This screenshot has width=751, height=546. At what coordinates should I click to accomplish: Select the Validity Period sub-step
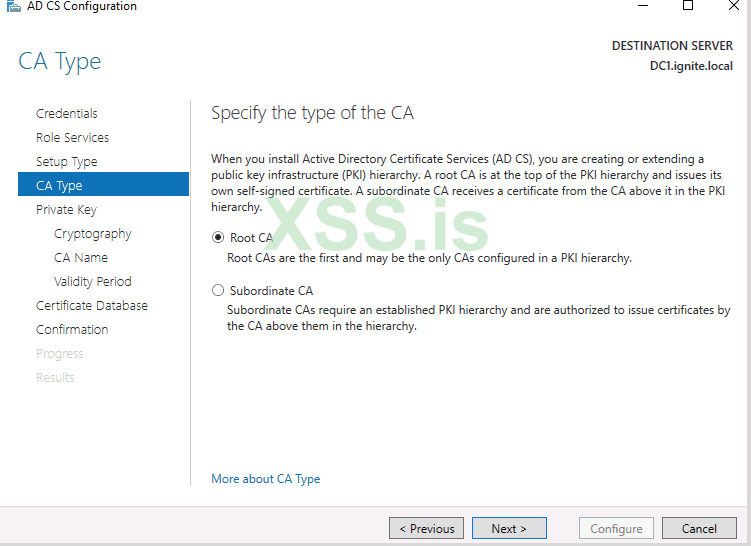tap(93, 282)
